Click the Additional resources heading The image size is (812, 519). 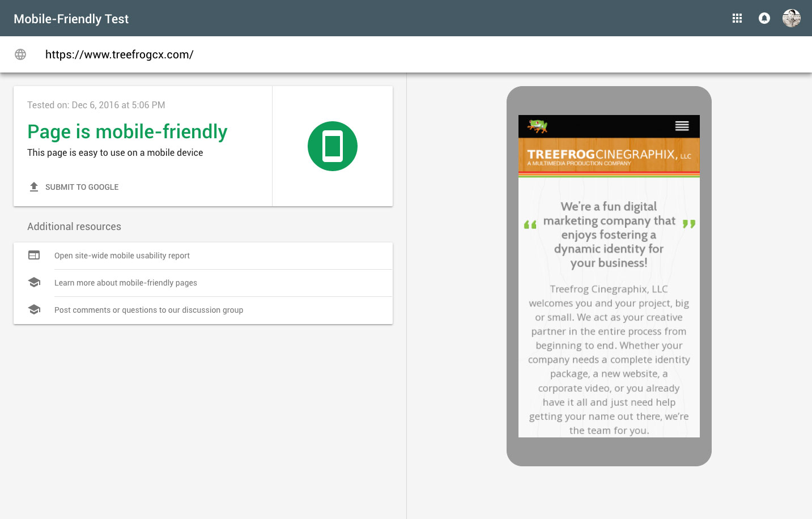pos(74,227)
